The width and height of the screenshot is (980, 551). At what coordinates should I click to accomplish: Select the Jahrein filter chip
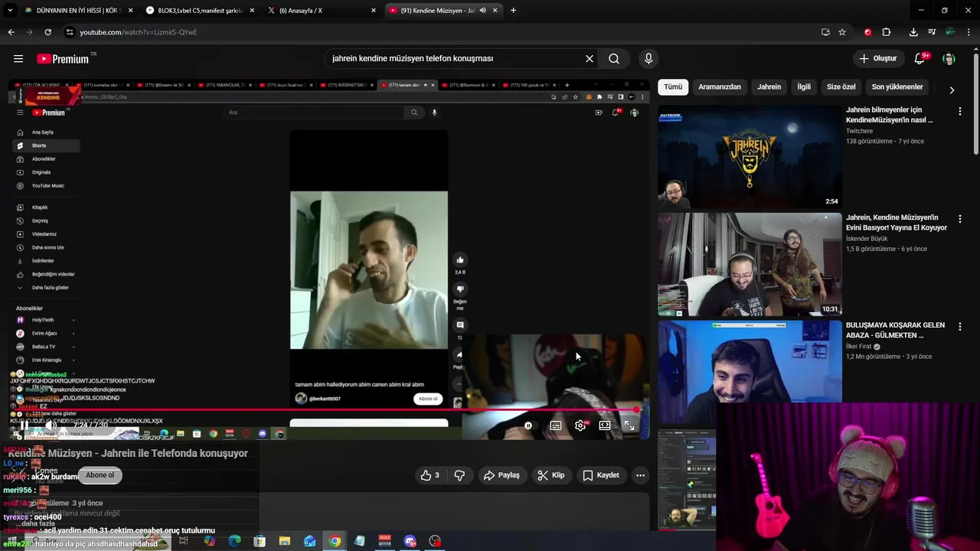tap(769, 86)
